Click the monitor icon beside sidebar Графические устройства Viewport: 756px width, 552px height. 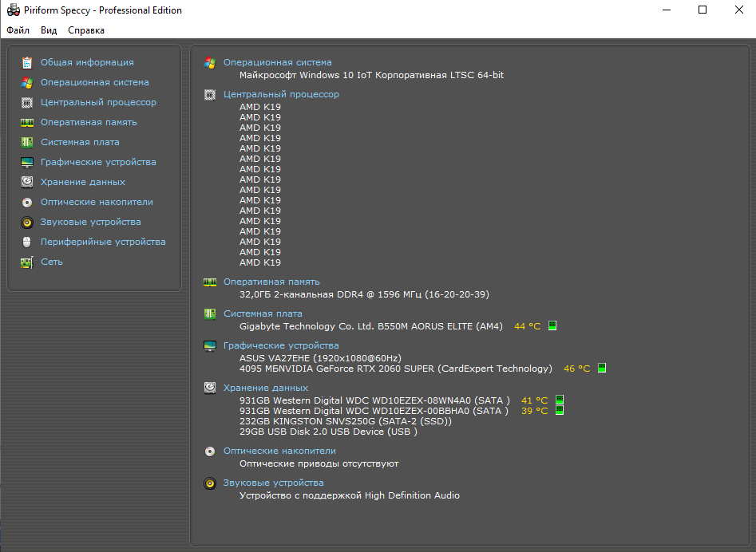tap(27, 162)
